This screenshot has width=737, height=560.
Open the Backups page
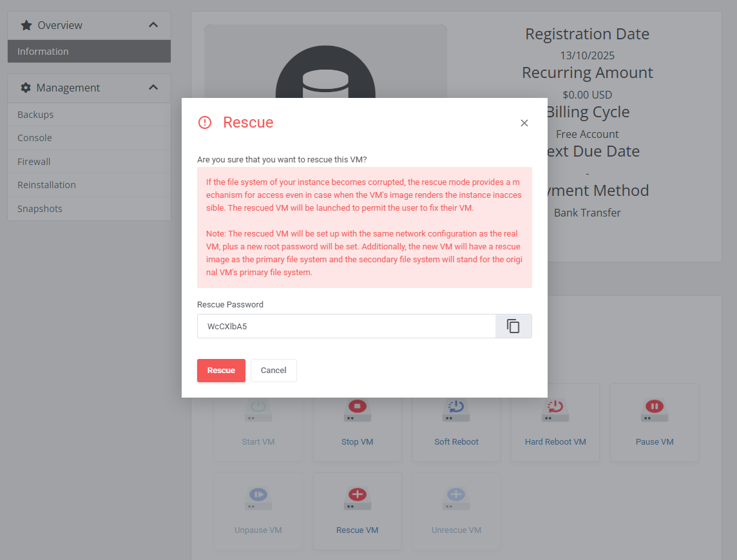34,114
